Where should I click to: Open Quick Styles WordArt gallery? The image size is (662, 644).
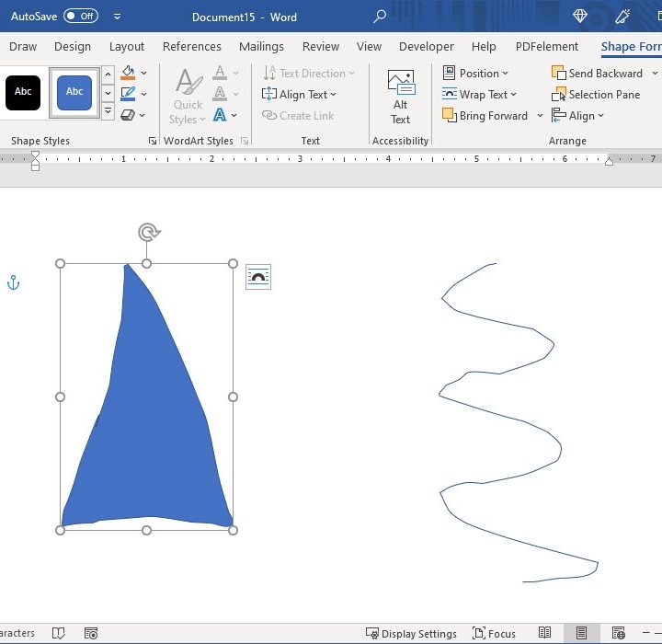coord(188,97)
